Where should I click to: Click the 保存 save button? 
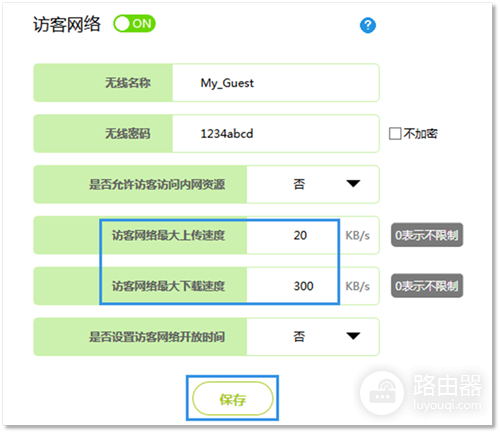point(233,399)
